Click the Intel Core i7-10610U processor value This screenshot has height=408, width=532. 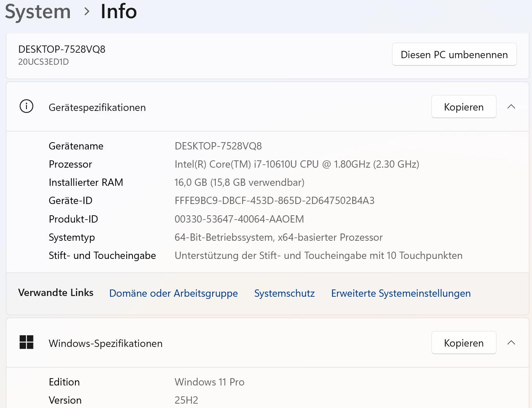[297, 164]
